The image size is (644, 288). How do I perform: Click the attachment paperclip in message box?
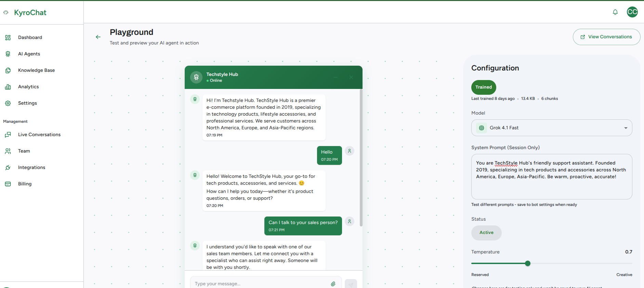pyautogui.click(x=333, y=284)
